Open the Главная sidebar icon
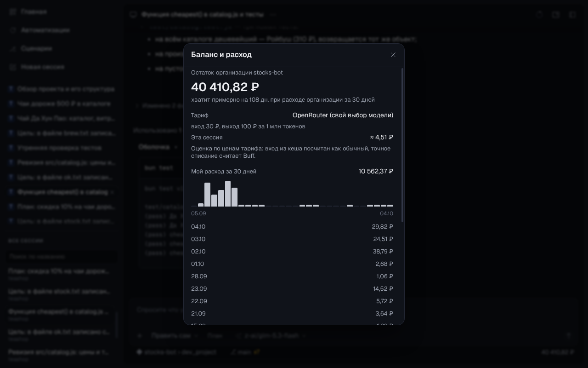The width and height of the screenshot is (588, 368). (x=13, y=11)
